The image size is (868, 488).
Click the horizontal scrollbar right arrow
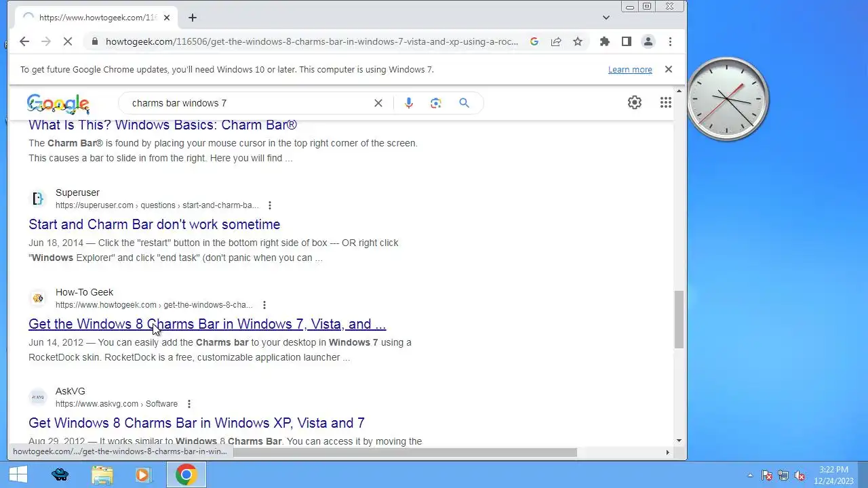point(667,452)
